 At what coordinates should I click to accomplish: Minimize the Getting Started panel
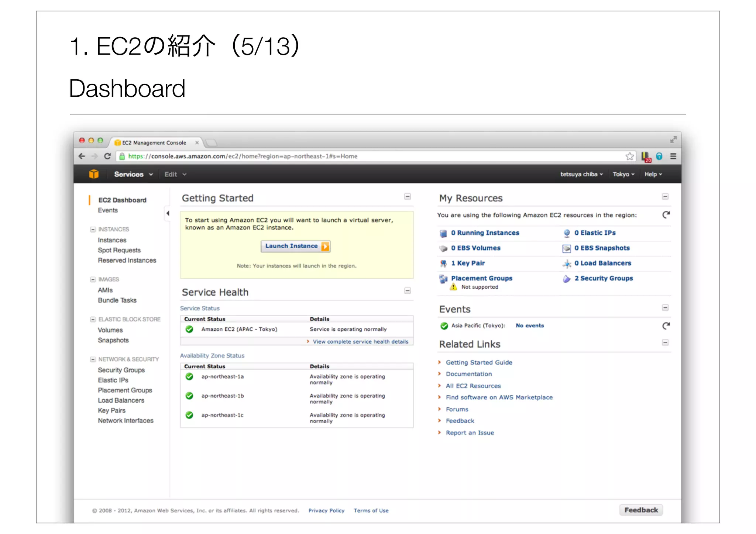click(408, 197)
